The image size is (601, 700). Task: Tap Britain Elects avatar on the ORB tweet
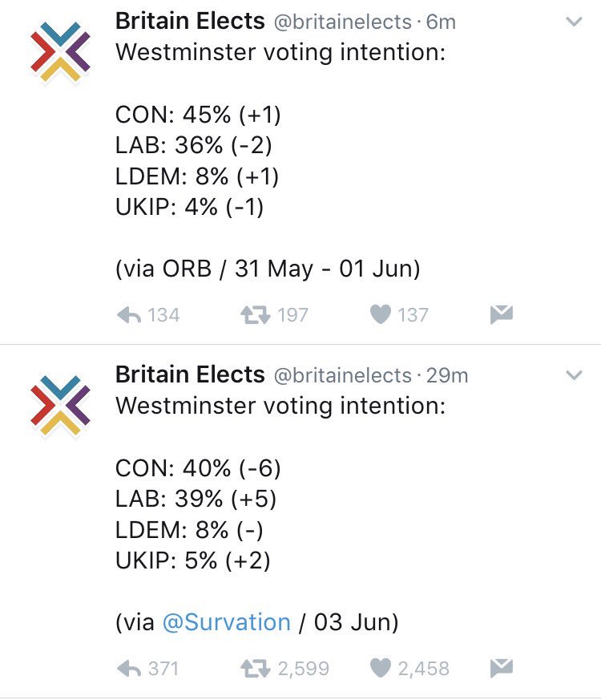click(60, 52)
